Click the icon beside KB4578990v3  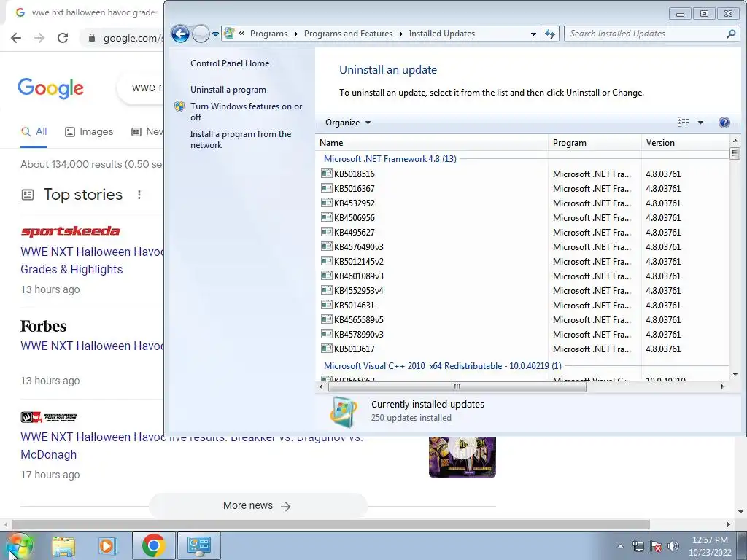point(326,334)
